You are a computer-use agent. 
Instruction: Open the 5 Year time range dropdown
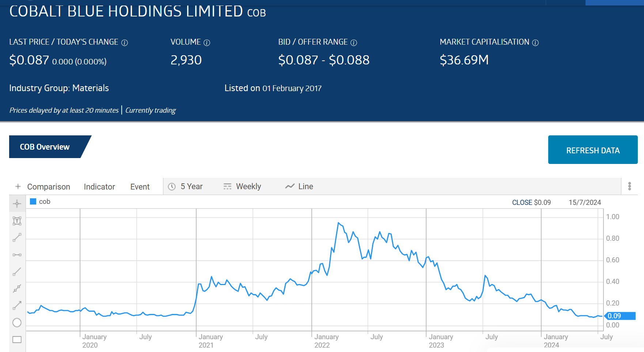point(185,187)
